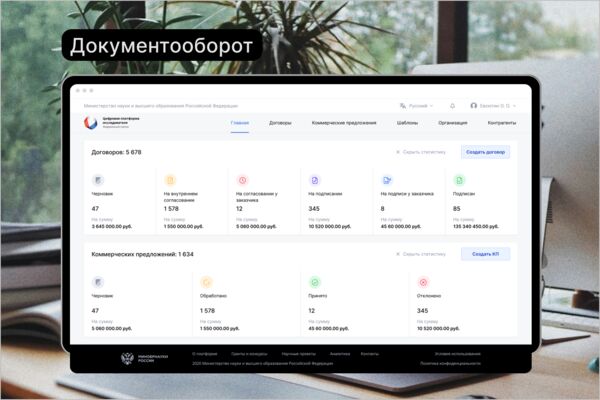
Task: Switch to the Главная tab
Action: 240,123
